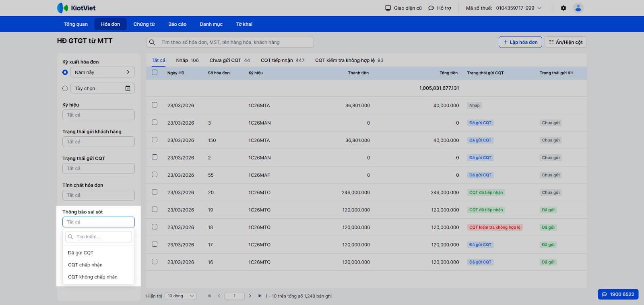Open calendar icon in Tùy chọn field

click(128, 88)
